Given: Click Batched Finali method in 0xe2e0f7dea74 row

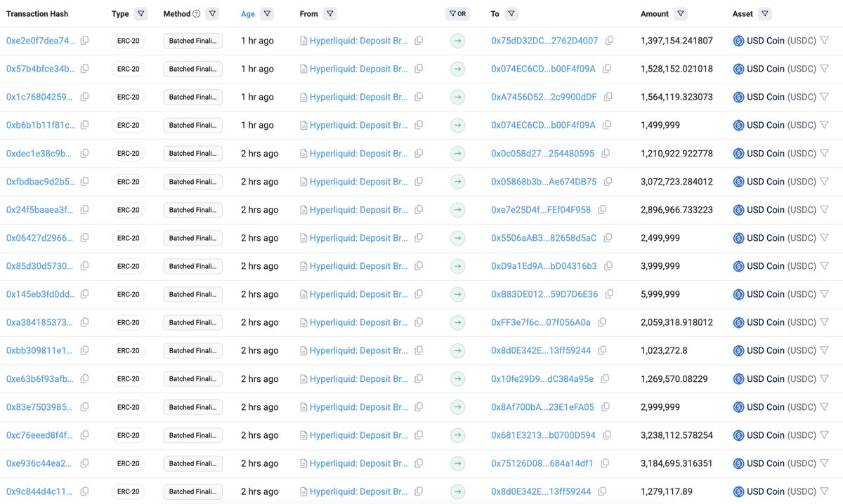Looking at the screenshot, I should (x=192, y=41).
